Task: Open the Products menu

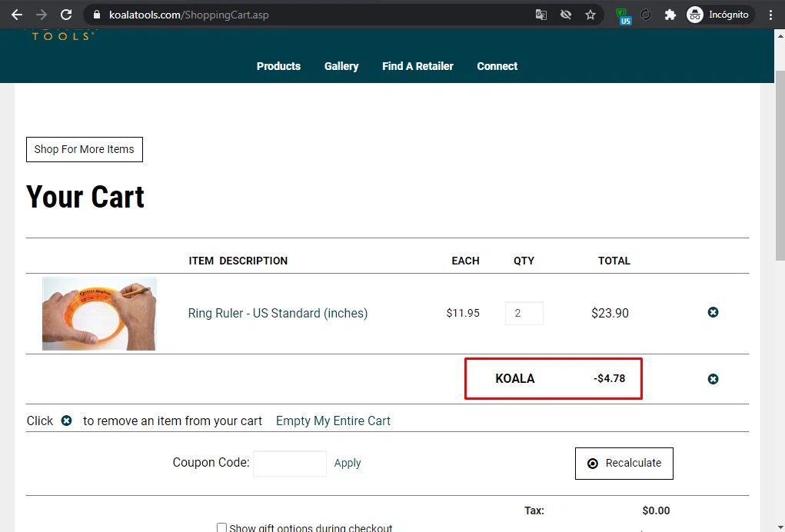Action: 278,66
